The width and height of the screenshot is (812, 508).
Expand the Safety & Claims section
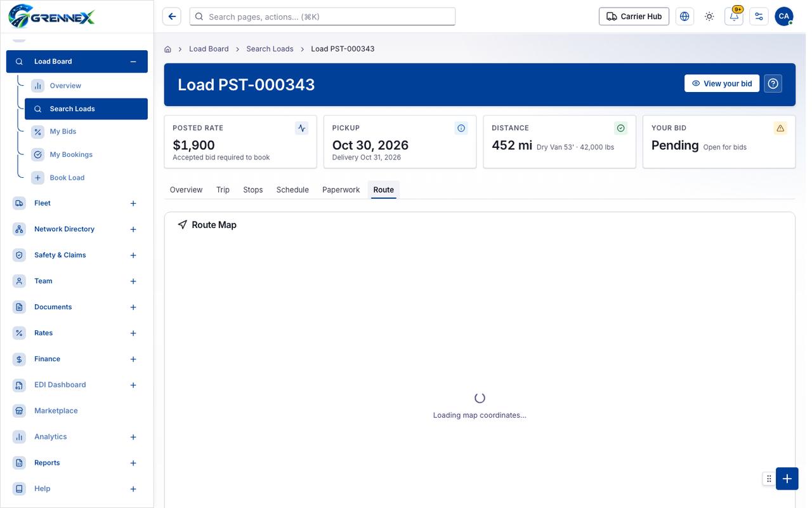click(133, 255)
